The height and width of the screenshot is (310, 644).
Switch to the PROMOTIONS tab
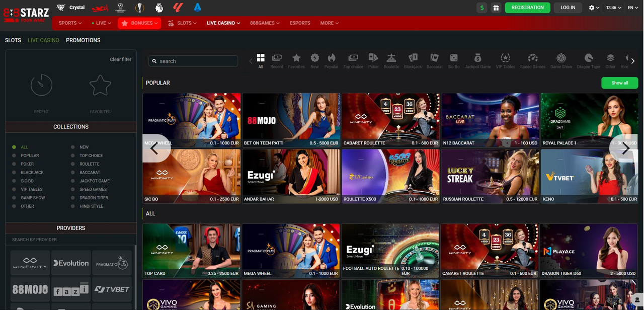tap(83, 40)
